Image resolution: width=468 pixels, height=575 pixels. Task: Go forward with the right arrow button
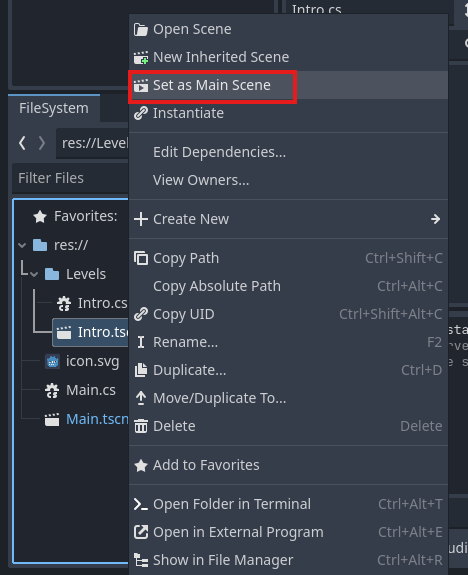42,143
